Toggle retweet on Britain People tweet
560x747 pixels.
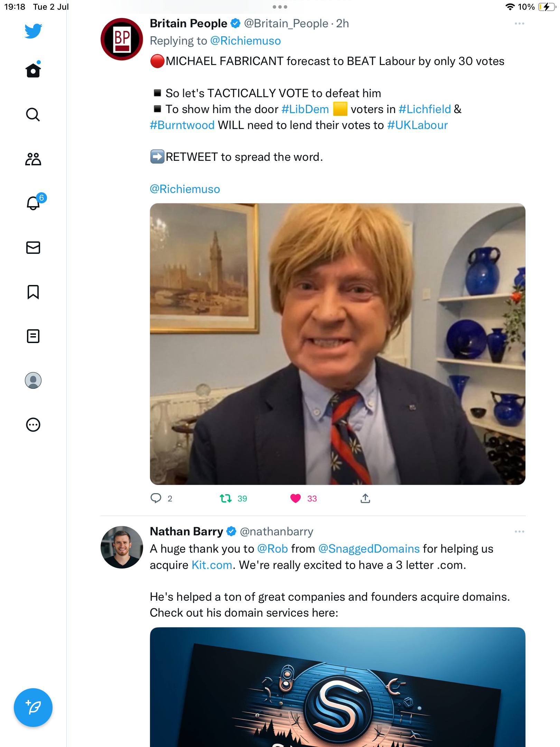click(x=226, y=498)
